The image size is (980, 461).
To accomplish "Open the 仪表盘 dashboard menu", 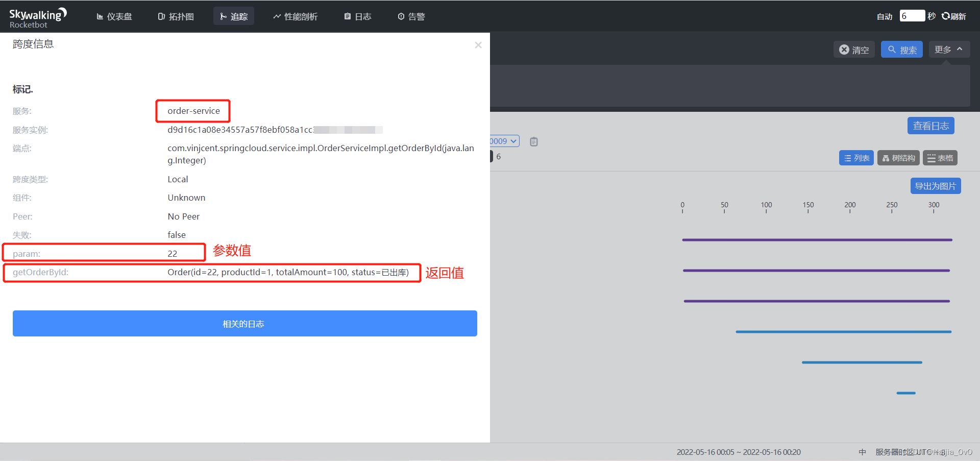I will pyautogui.click(x=114, y=16).
